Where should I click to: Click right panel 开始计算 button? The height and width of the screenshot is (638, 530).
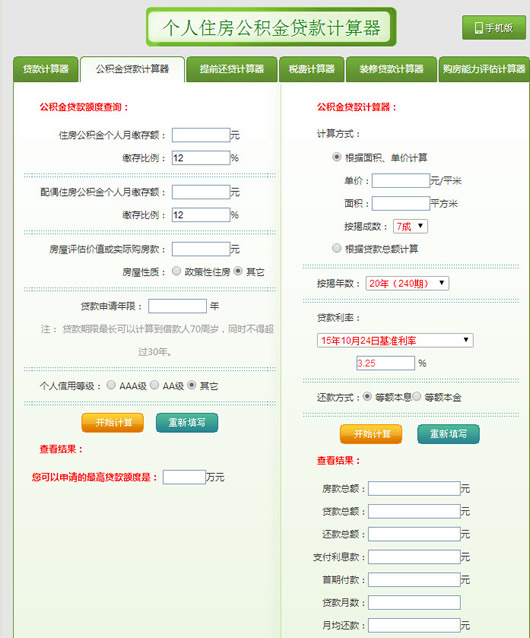371,434
